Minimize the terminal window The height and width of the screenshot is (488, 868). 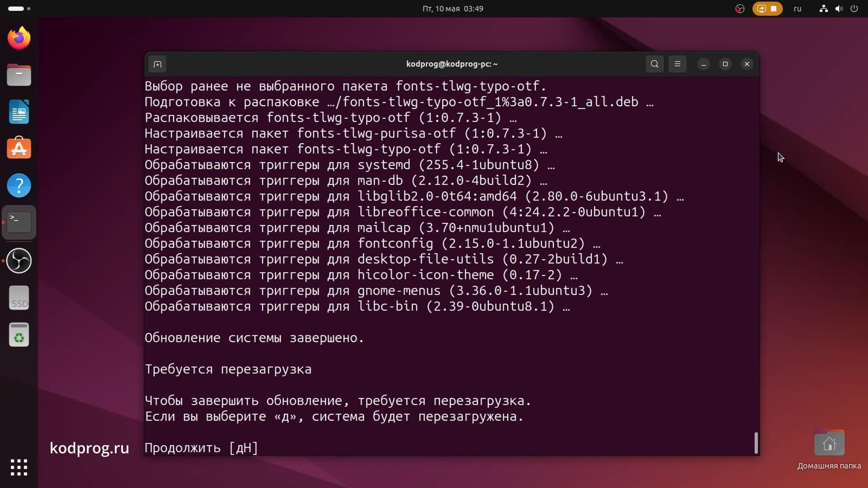click(703, 64)
